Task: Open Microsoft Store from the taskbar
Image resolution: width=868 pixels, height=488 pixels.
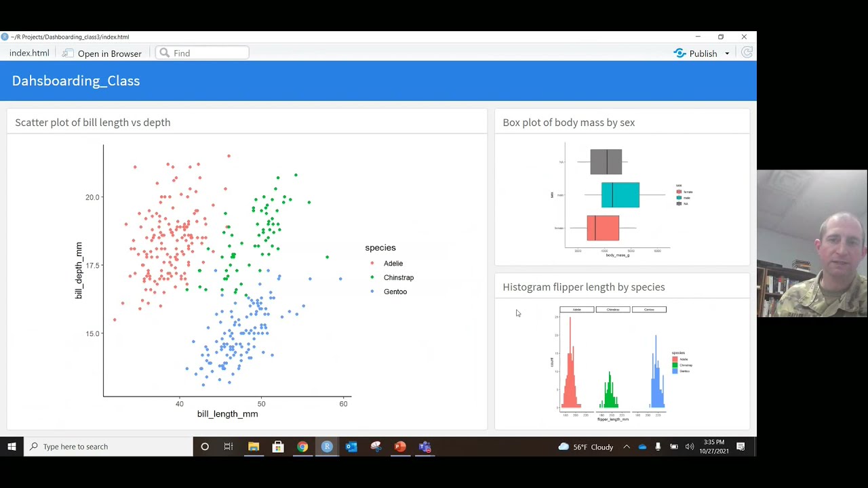Action: [x=278, y=447]
